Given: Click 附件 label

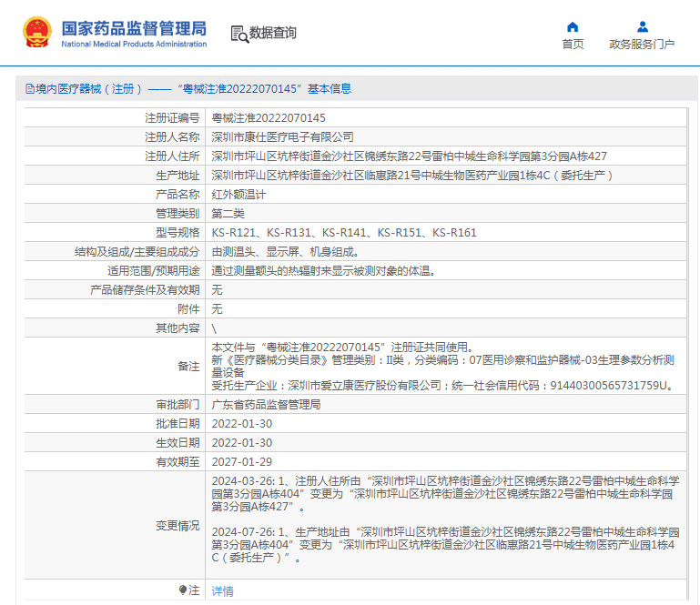Looking at the screenshot, I should pos(188,309).
